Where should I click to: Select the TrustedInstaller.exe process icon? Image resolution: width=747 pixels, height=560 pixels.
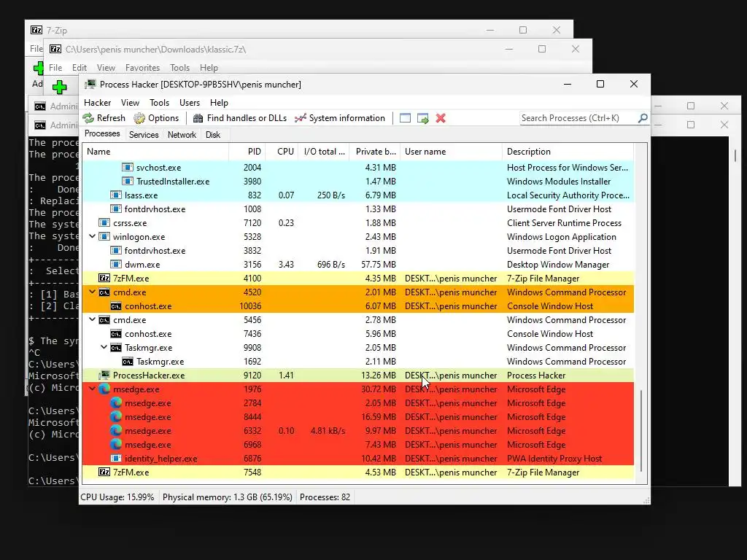point(127,181)
